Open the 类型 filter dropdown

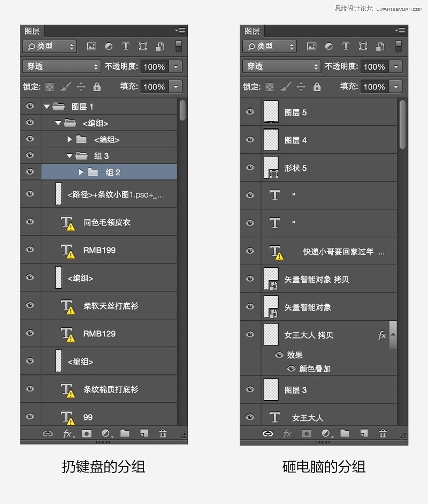click(49, 46)
